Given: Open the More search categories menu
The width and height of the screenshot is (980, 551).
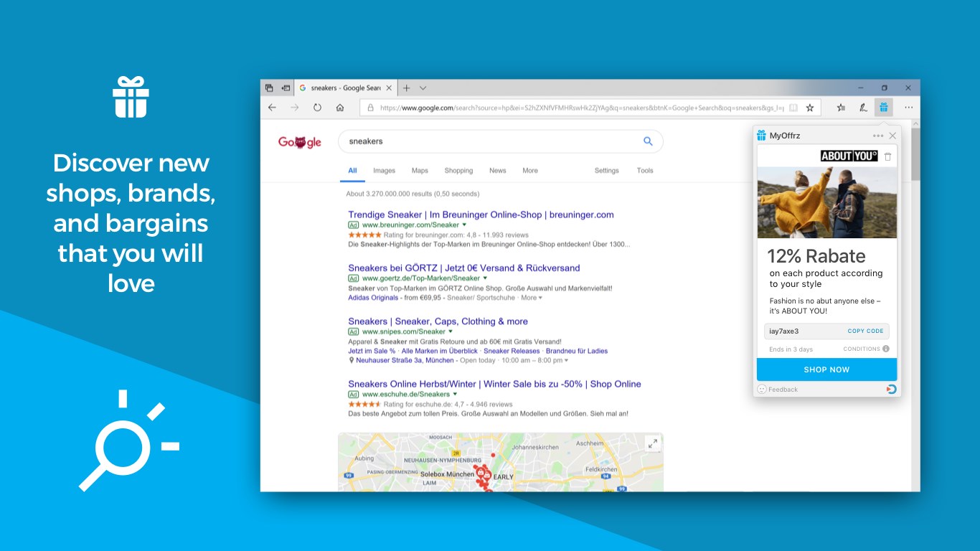Looking at the screenshot, I should click(530, 171).
